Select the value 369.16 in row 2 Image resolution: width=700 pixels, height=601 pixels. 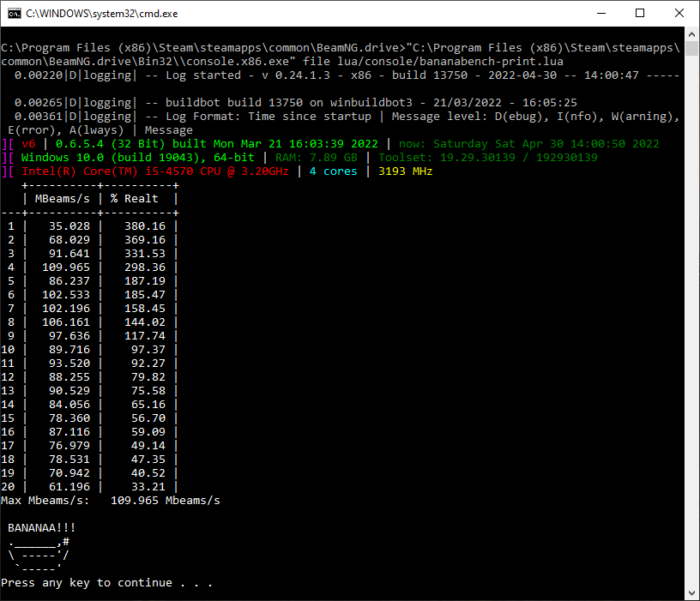pyautogui.click(x=145, y=240)
